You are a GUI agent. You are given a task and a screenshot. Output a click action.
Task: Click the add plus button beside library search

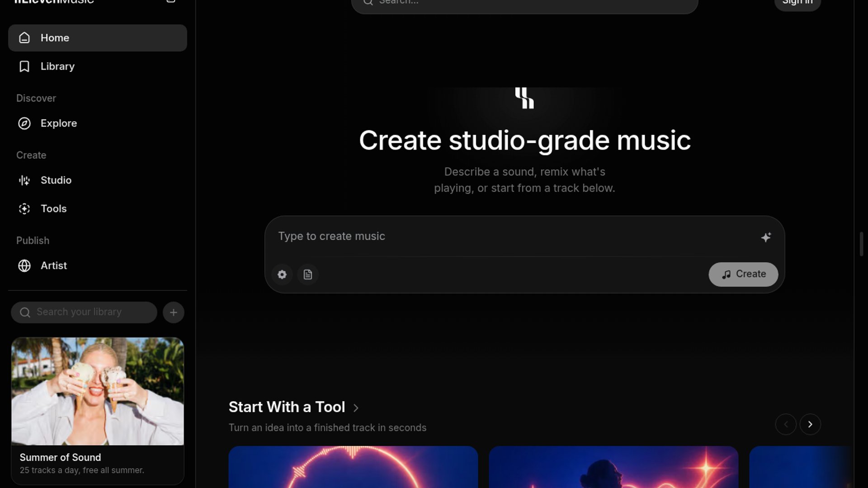174,312
